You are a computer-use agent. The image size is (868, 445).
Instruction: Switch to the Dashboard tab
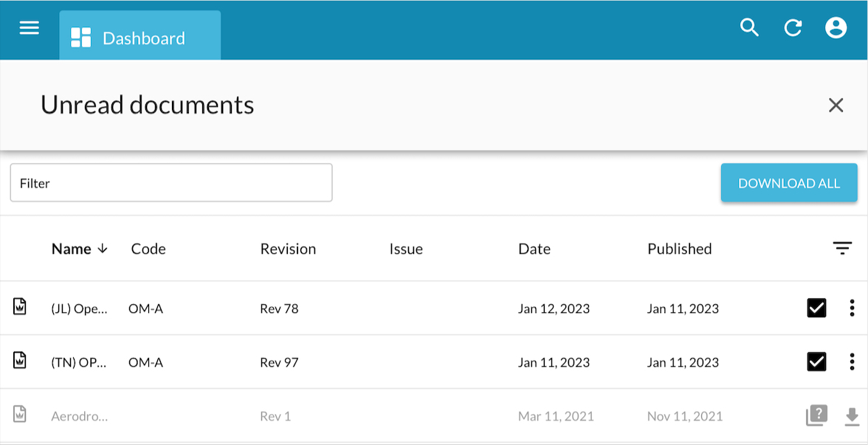139,35
